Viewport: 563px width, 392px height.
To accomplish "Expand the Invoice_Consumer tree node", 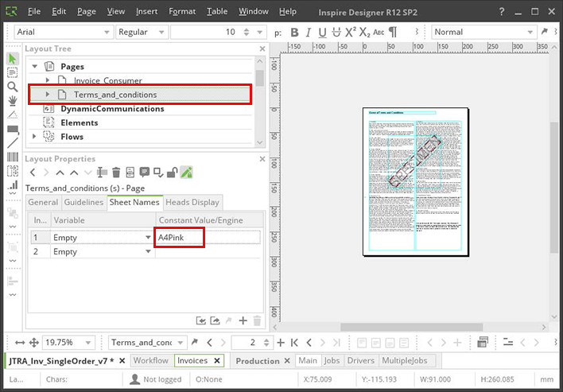I will coord(48,80).
